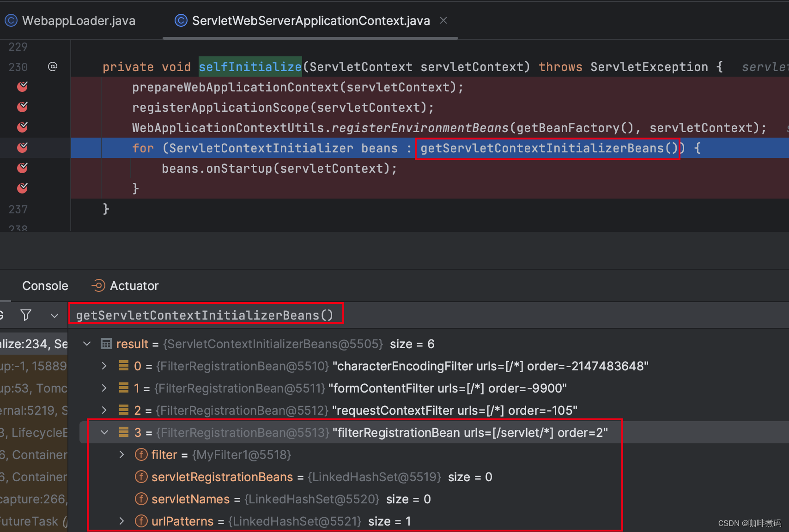Collapse element 3 filterRegistrationBean
The width and height of the screenshot is (789, 532).
coord(104,432)
